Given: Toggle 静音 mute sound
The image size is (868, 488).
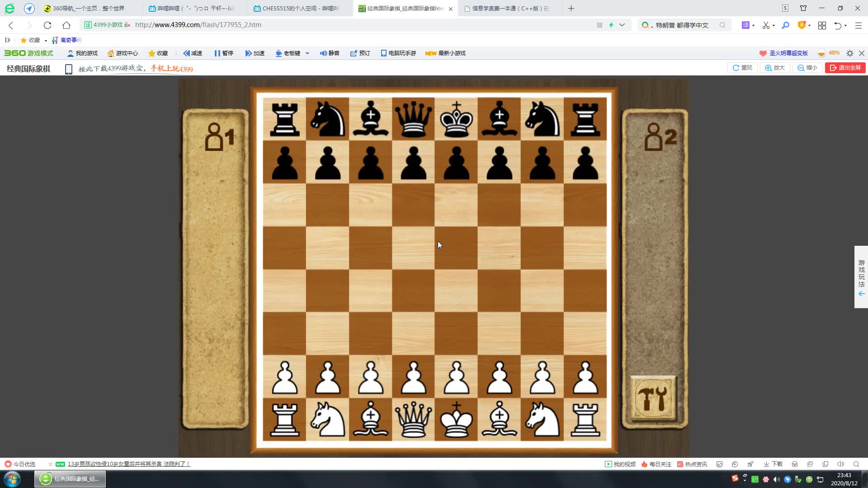Looking at the screenshot, I should pos(330,53).
